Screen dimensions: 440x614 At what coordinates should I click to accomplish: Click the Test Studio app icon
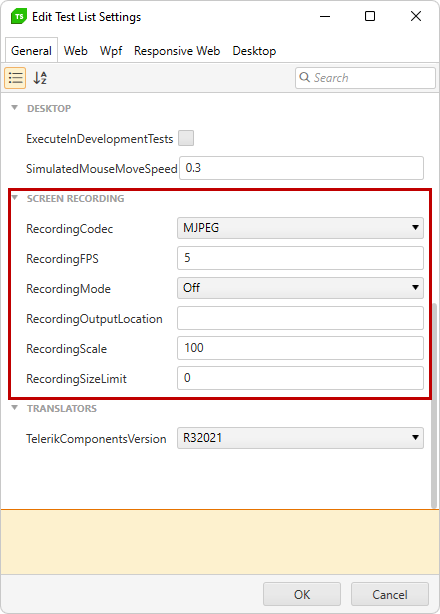[19, 17]
